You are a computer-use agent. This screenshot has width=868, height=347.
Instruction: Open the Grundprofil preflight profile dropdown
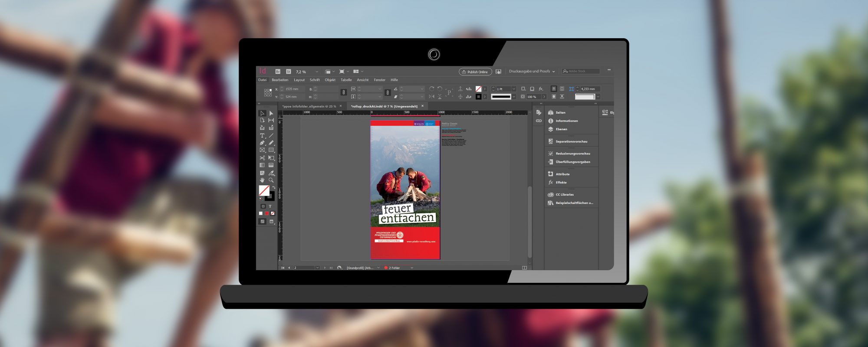click(378, 268)
